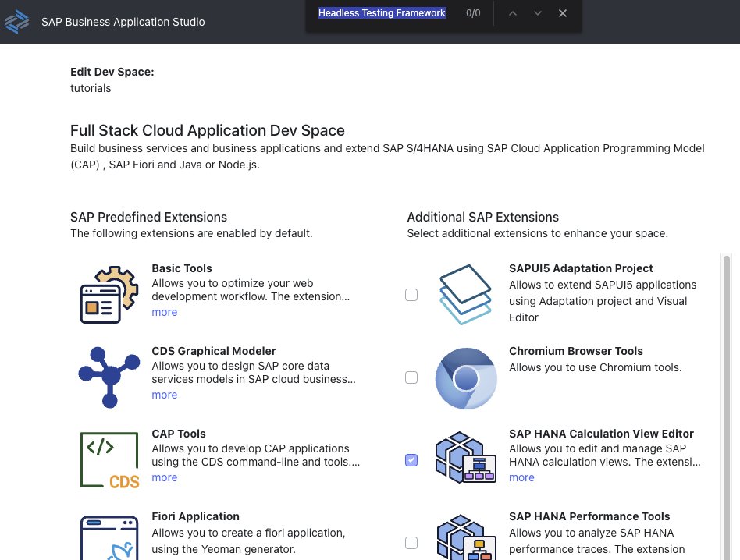The width and height of the screenshot is (740, 560).
Task: Click the CDS Graphical Modeler icon
Action: [x=109, y=377]
